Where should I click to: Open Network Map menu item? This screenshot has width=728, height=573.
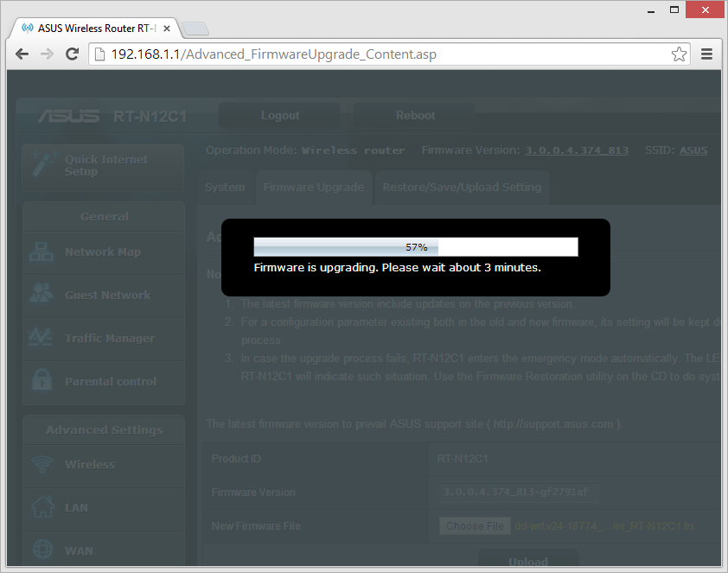(x=104, y=252)
